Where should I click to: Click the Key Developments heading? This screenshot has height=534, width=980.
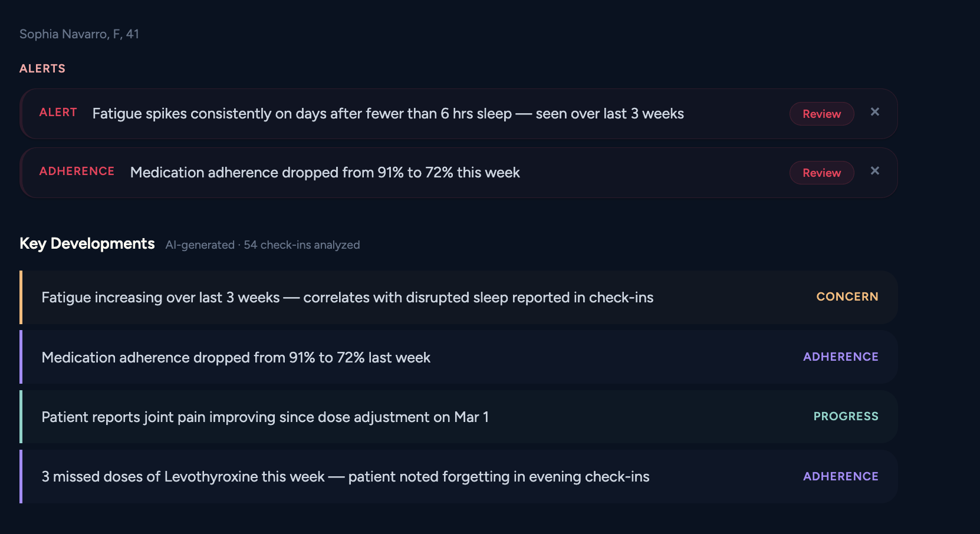click(87, 244)
